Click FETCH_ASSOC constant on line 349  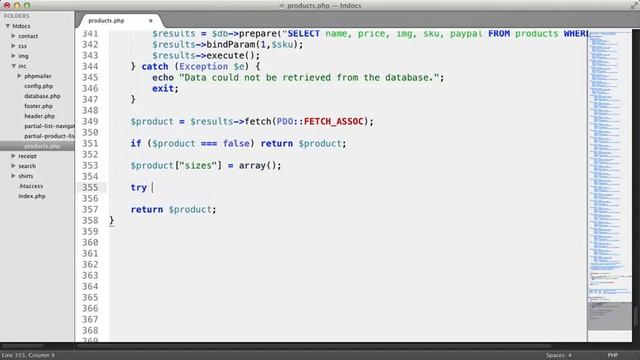click(333, 121)
